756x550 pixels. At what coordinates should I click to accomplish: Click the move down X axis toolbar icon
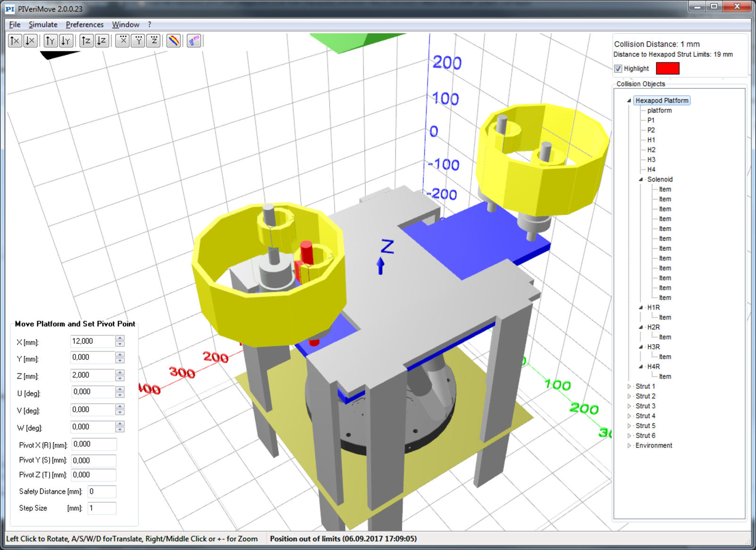[x=30, y=41]
